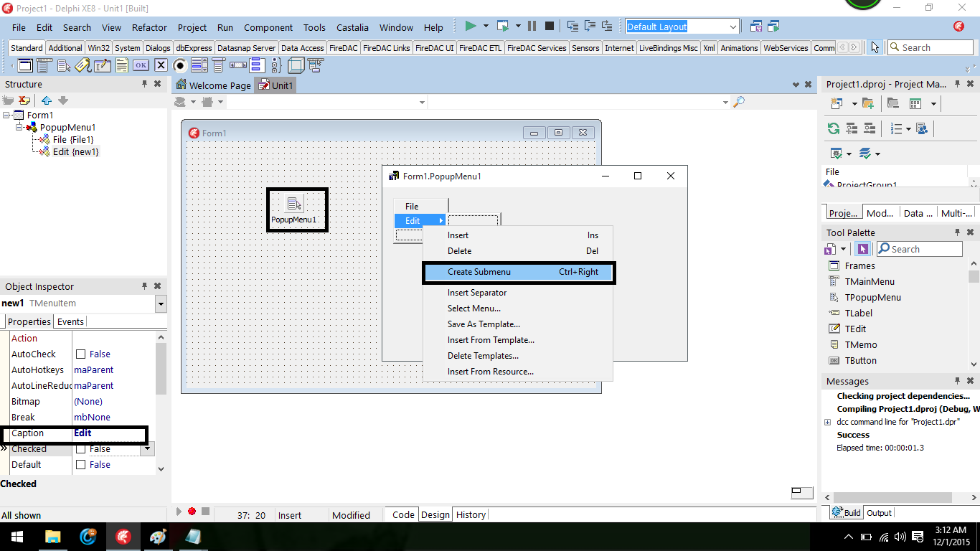
Task: Click the OK button component icon on toolbar
Action: coord(141,65)
